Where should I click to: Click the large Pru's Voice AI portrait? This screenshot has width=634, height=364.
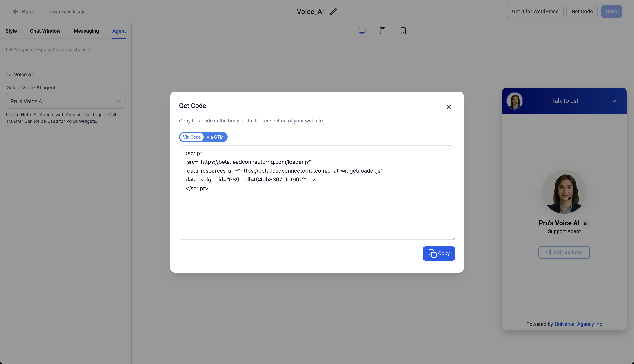(x=564, y=192)
